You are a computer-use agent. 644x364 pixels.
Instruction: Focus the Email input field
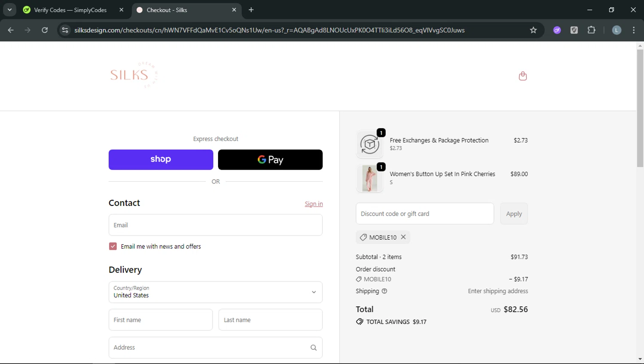pyautogui.click(x=216, y=225)
